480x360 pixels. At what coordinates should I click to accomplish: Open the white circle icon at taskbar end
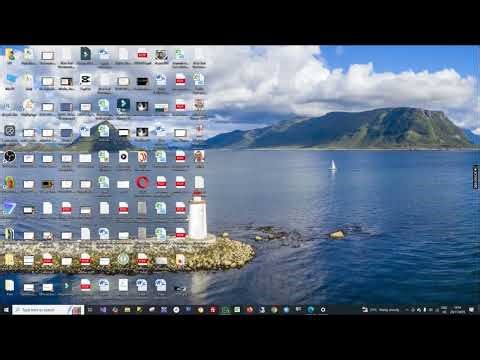tap(323, 310)
